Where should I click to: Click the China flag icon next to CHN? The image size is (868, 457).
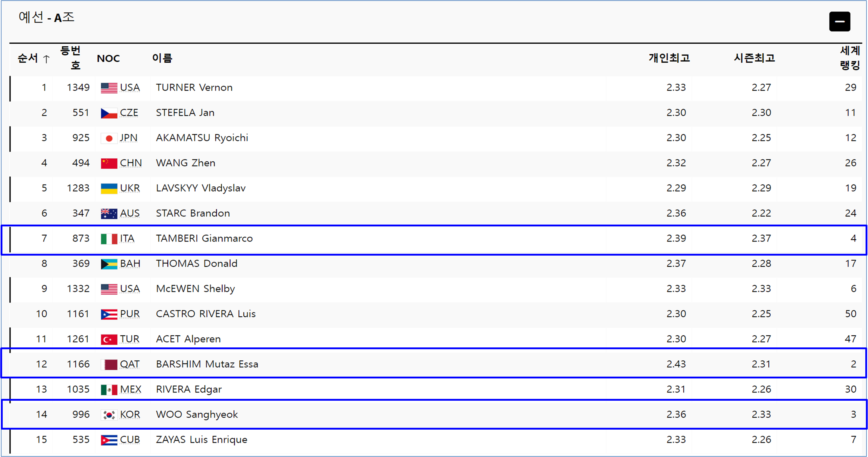[x=109, y=163]
